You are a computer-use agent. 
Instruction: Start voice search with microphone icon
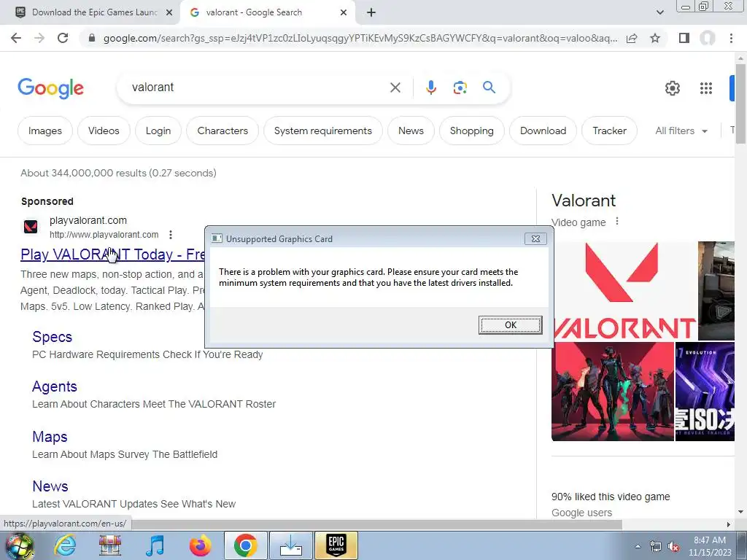click(431, 87)
